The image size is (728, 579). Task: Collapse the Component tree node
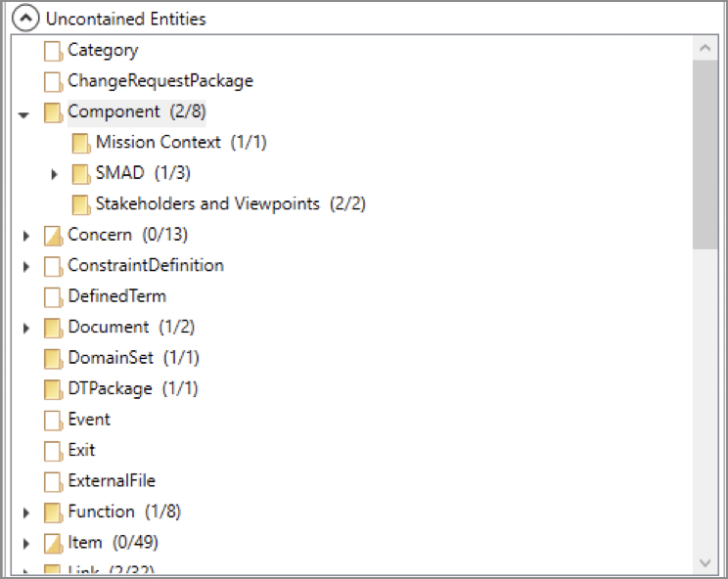(24, 113)
